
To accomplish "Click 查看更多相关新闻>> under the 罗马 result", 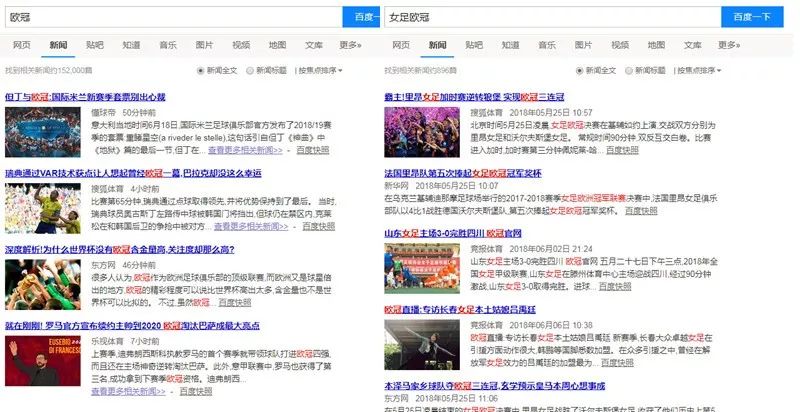I will [129, 392].
